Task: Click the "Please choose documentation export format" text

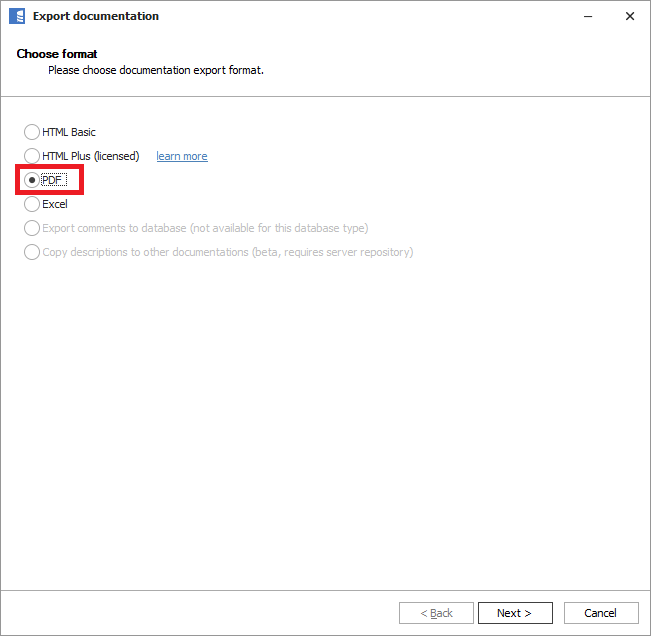Action: pos(156,71)
